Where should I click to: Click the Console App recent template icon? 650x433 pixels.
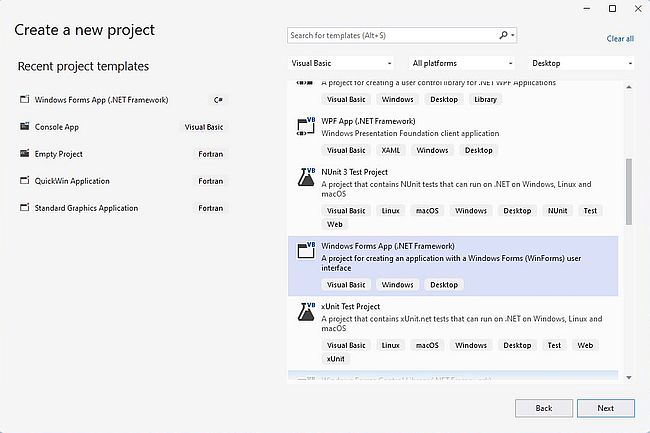pyautogui.click(x=24, y=126)
